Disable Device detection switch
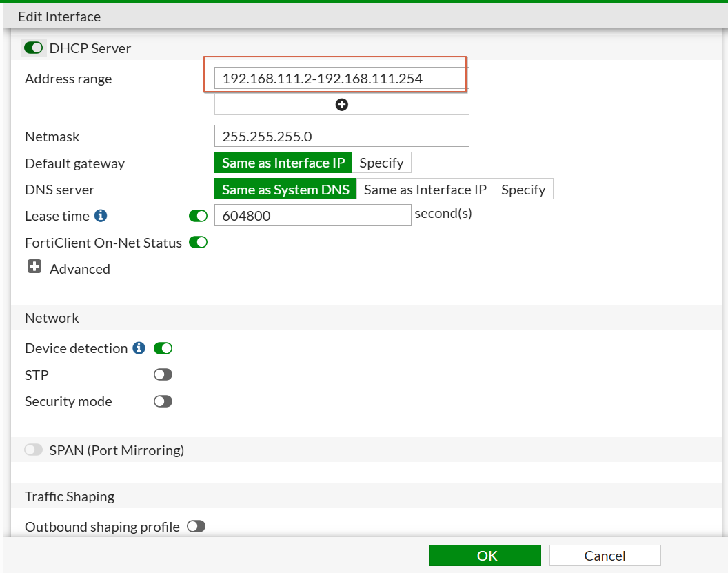The height and width of the screenshot is (573, 728). point(163,348)
